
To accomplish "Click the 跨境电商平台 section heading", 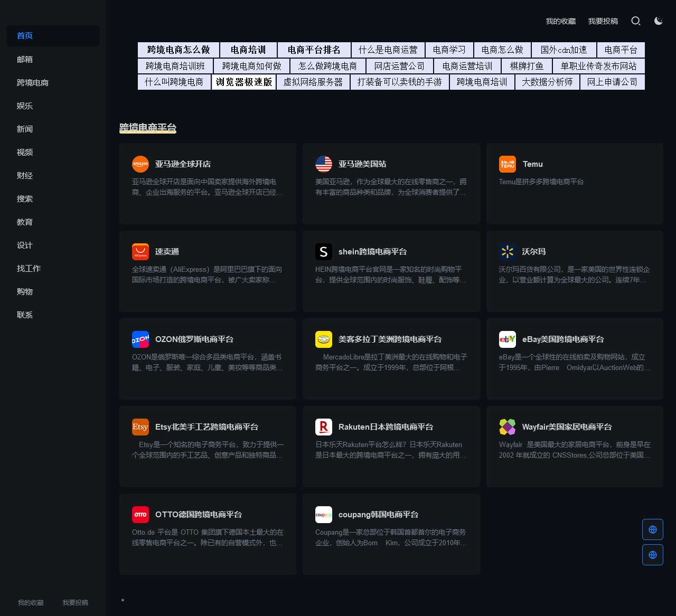I will pyautogui.click(x=148, y=128).
